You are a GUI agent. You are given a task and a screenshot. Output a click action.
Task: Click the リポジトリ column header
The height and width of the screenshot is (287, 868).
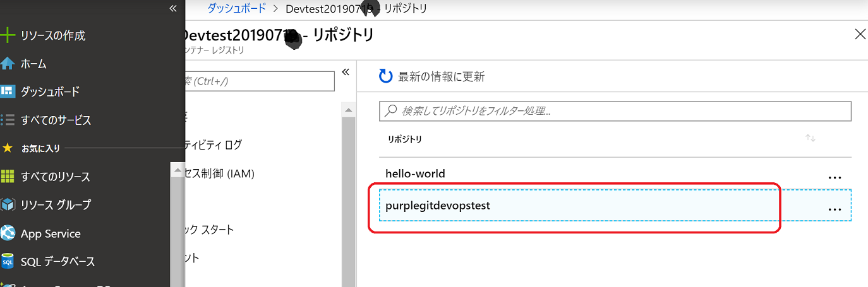(405, 139)
